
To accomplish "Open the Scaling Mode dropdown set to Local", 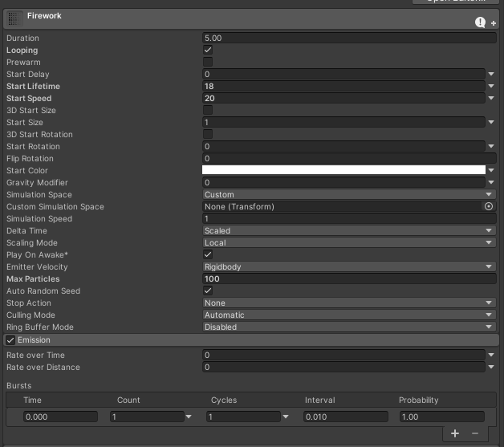I will coord(349,242).
